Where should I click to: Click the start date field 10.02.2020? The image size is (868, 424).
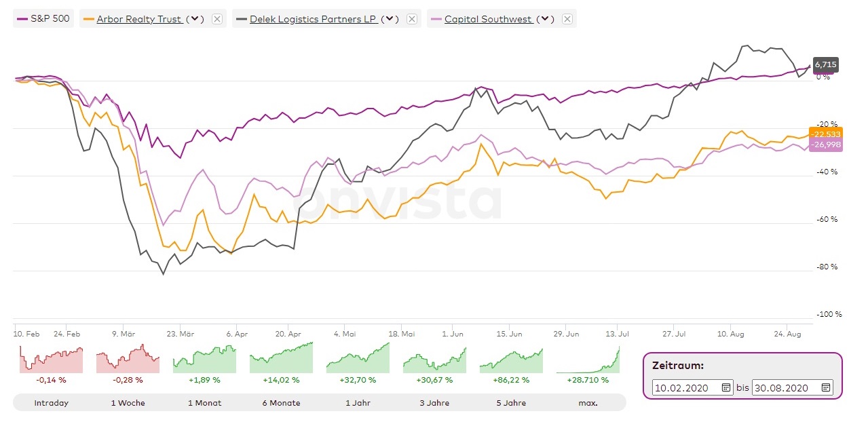tap(684, 387)
